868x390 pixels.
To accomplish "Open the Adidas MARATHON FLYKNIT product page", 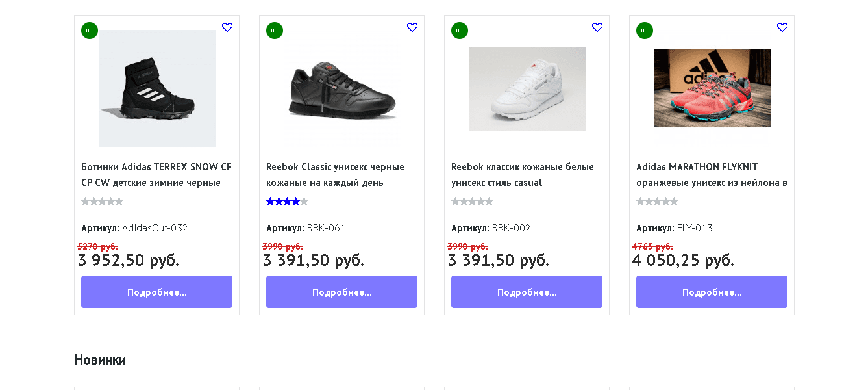I will tap(712, 292).
